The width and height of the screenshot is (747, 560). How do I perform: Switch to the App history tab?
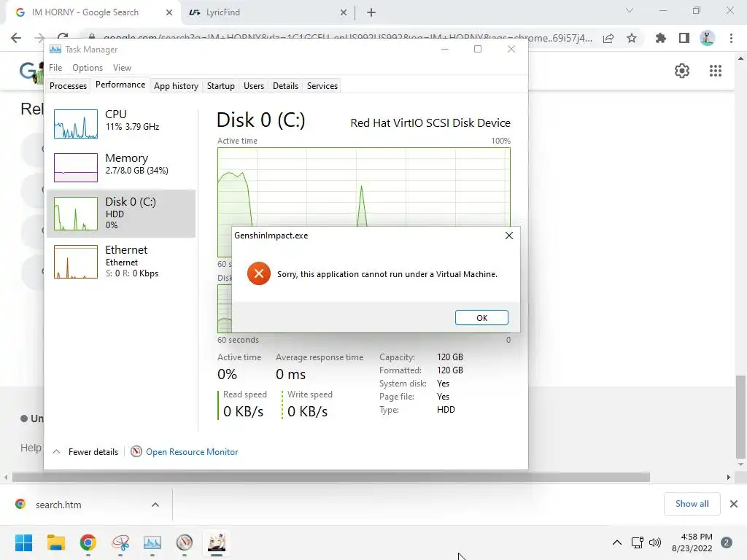pos(176,86)
